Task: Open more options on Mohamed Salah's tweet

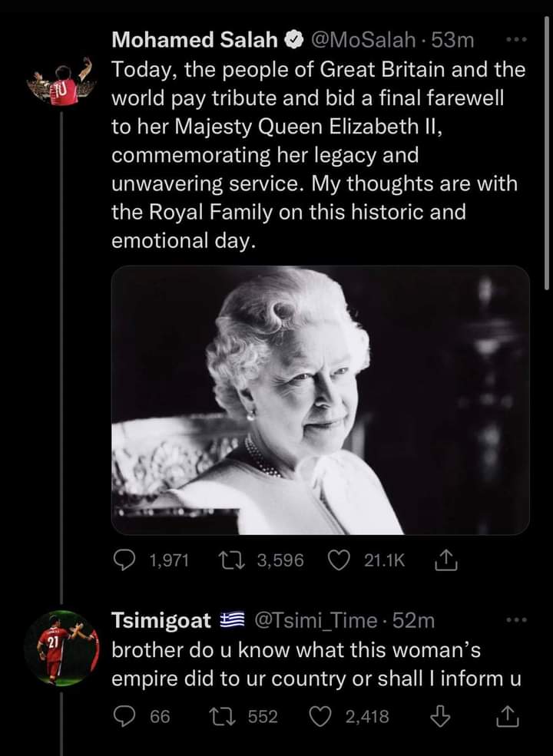Action: [512, 40]
